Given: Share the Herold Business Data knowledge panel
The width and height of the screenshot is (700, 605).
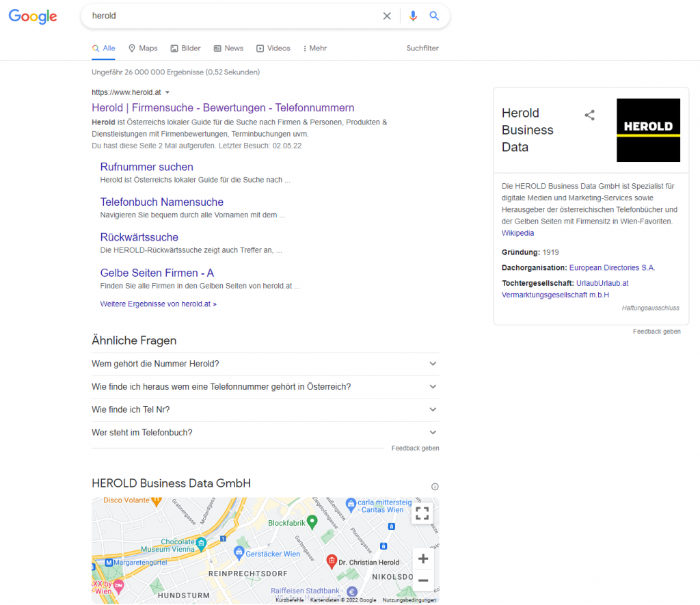Looking at the screenshot, I should click(x=589, y=115).
